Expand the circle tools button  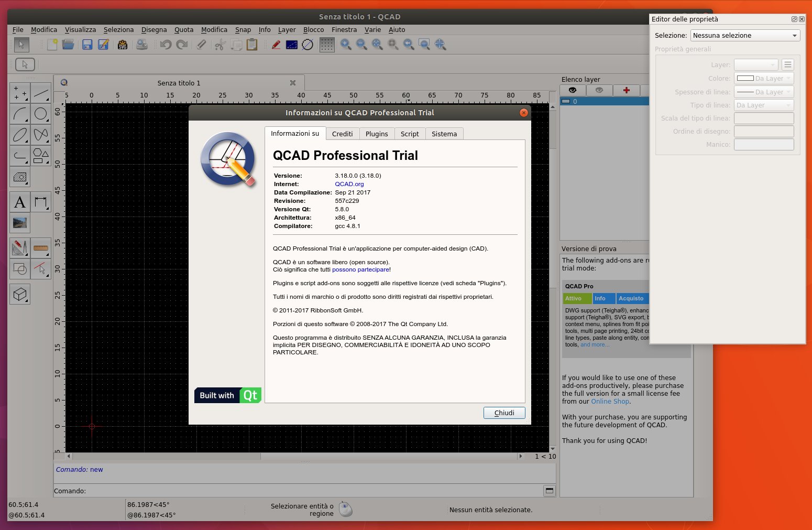[41, 114]
